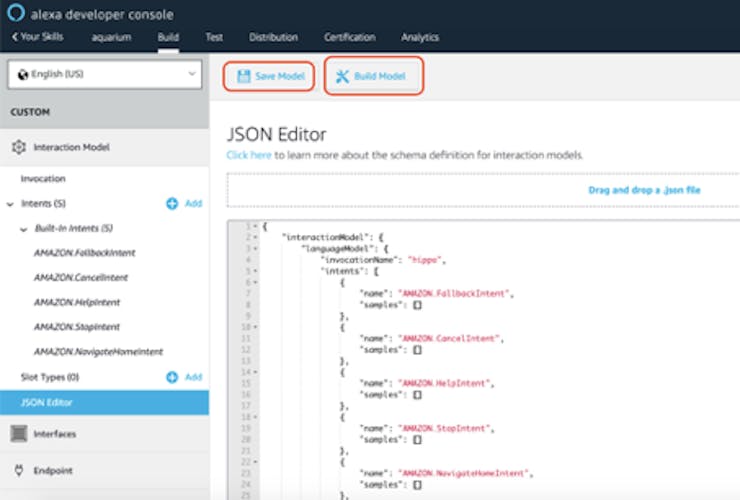The image size is (740, 500).
Task: Open the aquarium skill tab
Action: [x=111, y=37]
